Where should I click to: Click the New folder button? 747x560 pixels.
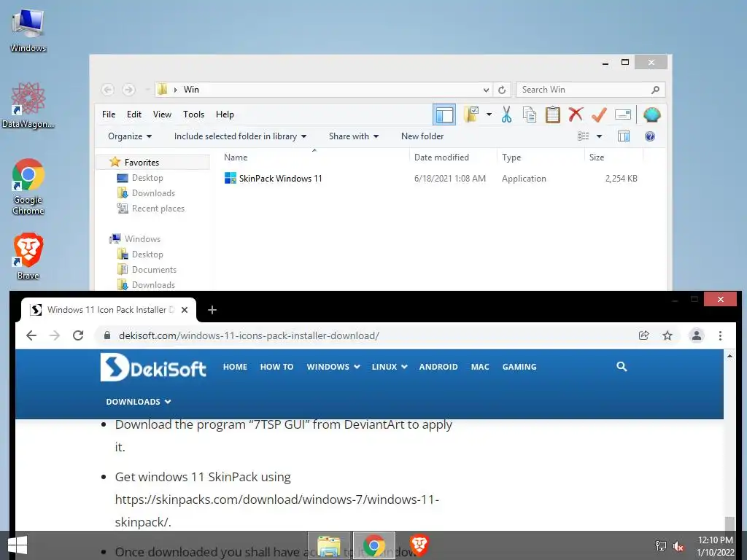tap(422, 136)
